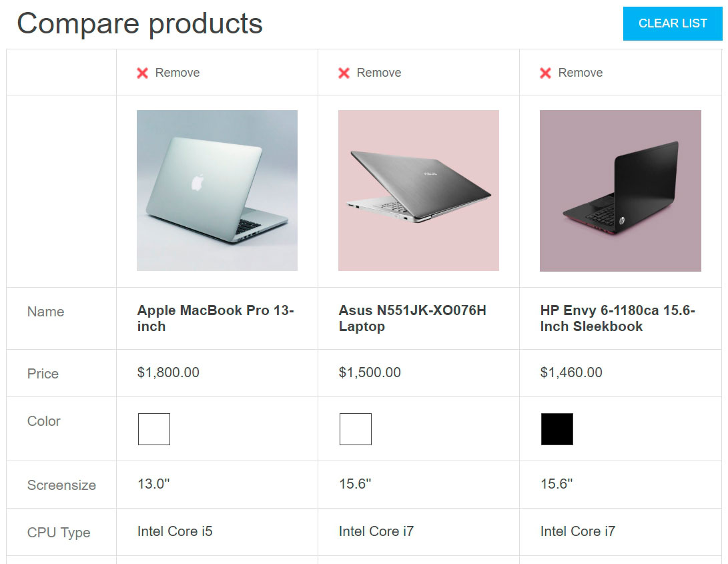Image resolution: width=728 pixels, height=564 pixels.
Task: Open Apple MacBook Pro 13-inch name link
Action: (215, 318)
